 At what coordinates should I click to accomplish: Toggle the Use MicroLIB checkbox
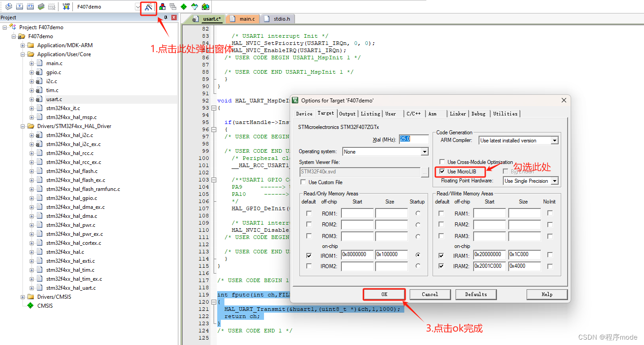[x=442, y=172]
